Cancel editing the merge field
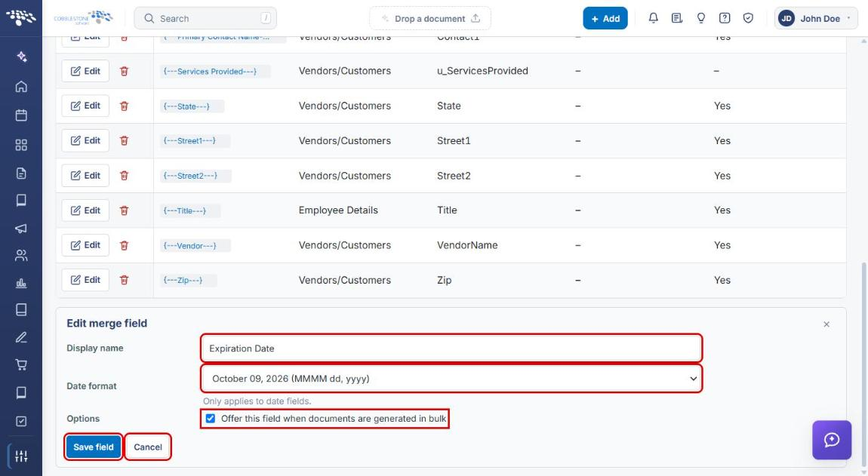 point(148,447)
